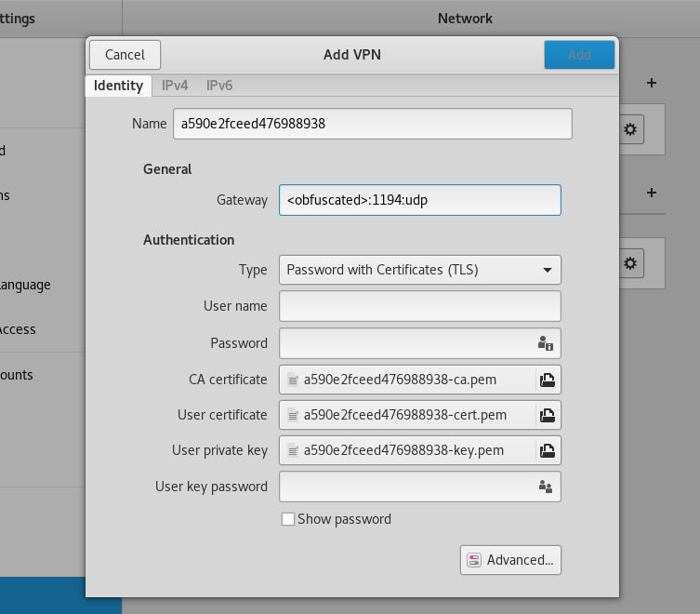Screen dimensions: 700x614
Task: Click the Add VPN dialog title
Action: pyautogui.click(x=352, y=55)
